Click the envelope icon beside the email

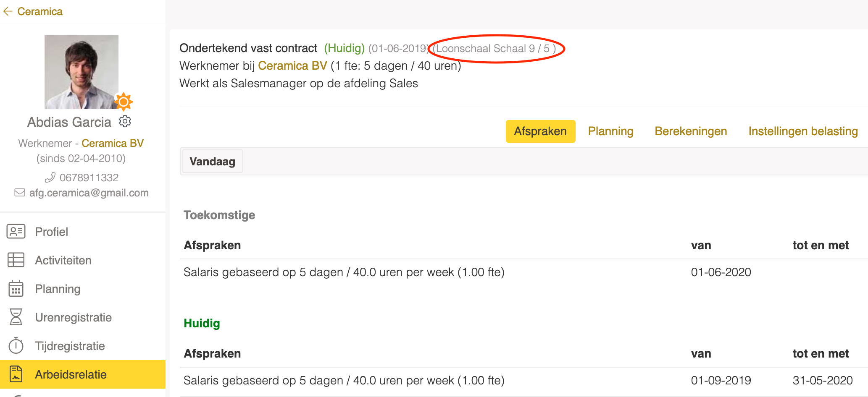click(x=20, y=193)
